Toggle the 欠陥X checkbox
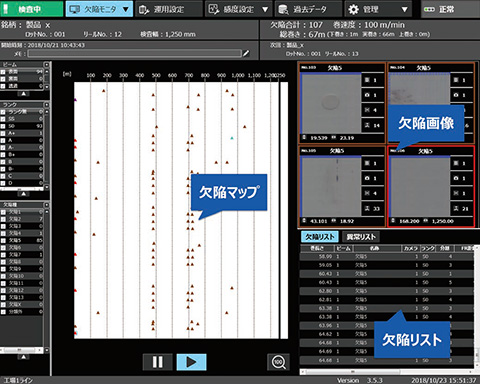 click(x=3, y=305)
